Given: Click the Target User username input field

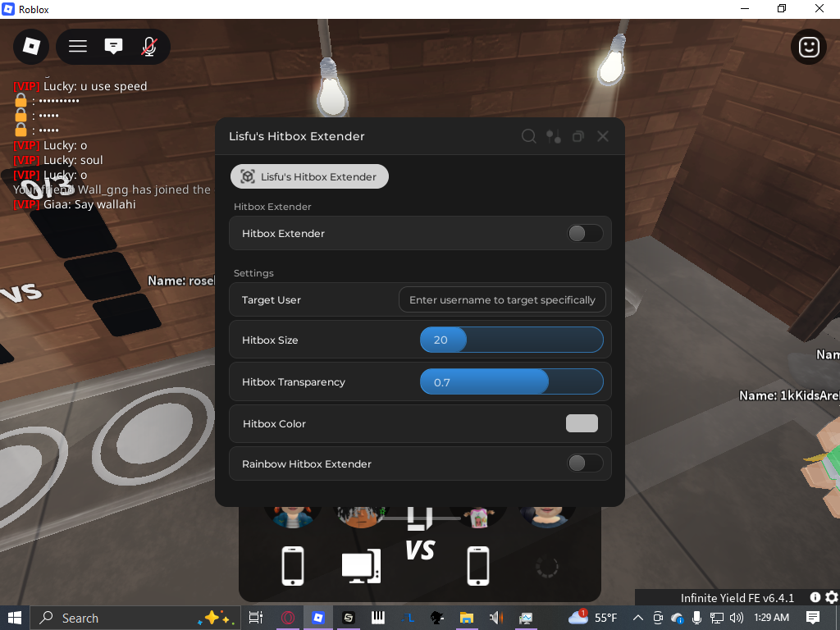Looking at the screenshot, I should 502,299.
